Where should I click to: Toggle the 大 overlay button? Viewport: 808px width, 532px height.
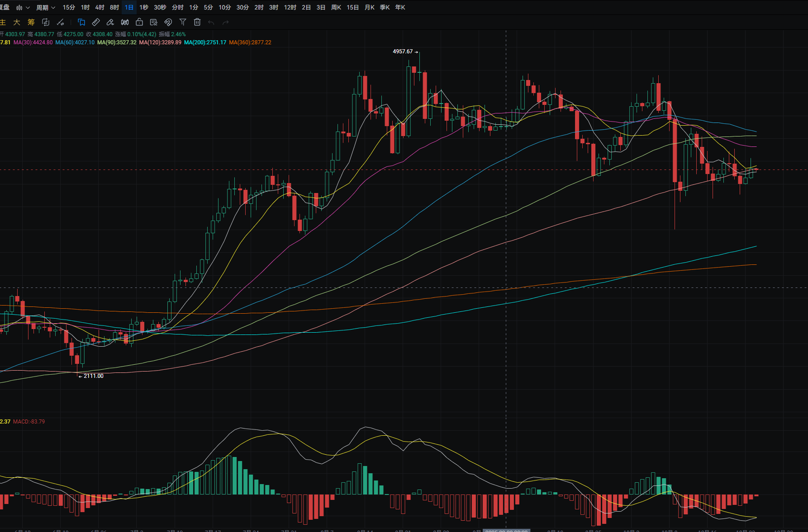click(17, 22)
